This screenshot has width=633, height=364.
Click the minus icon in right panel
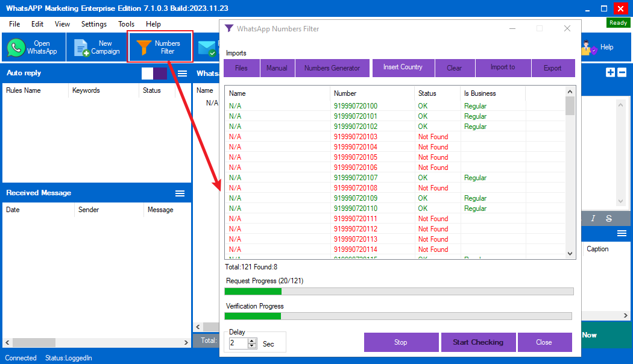point(622,72)
